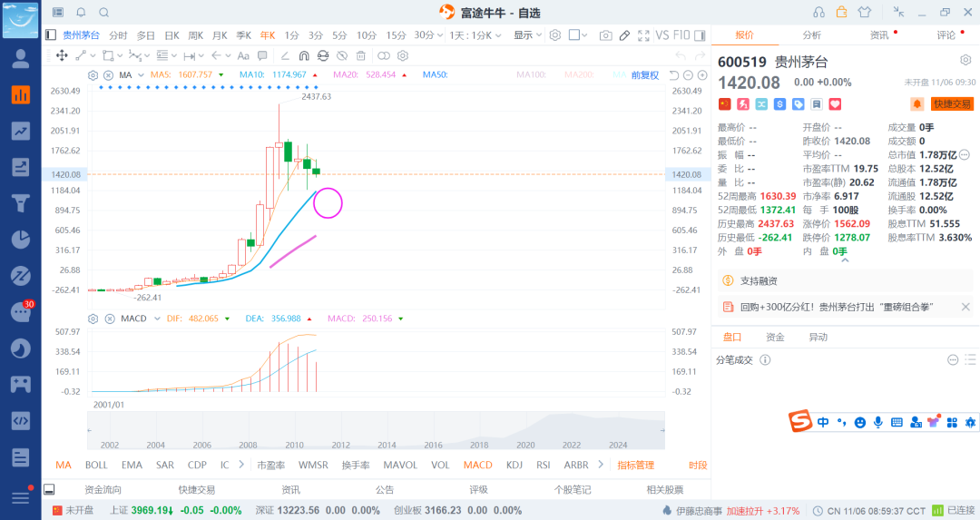
Task: Open 30分 period dropdown
Action: click(428, 35)
